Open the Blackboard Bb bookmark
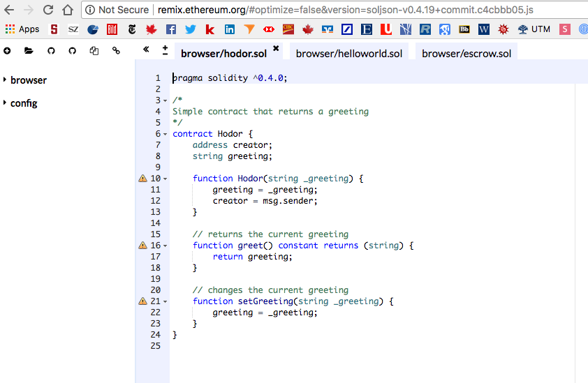This screenshot has width=588, height=383. (x=464, y=29)
